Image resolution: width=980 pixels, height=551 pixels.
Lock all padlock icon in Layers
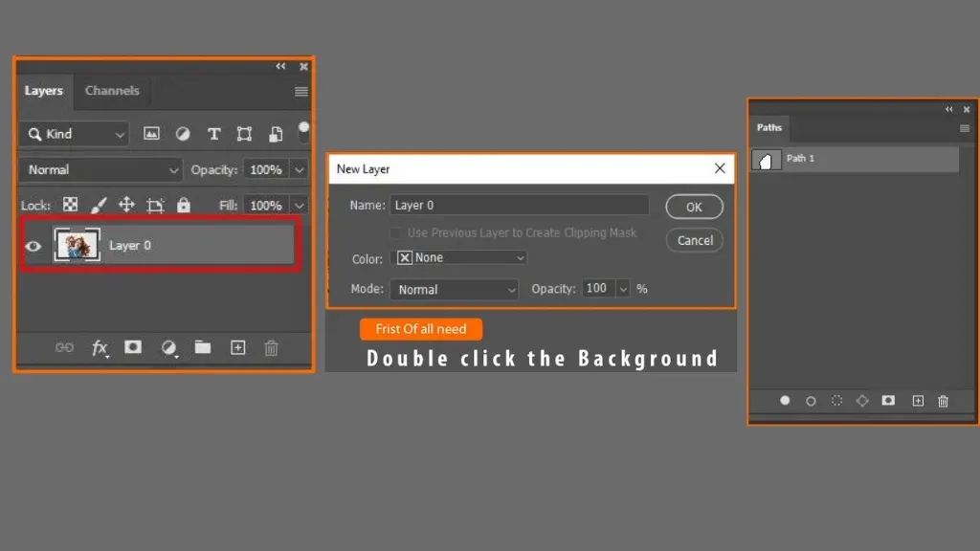183,205
